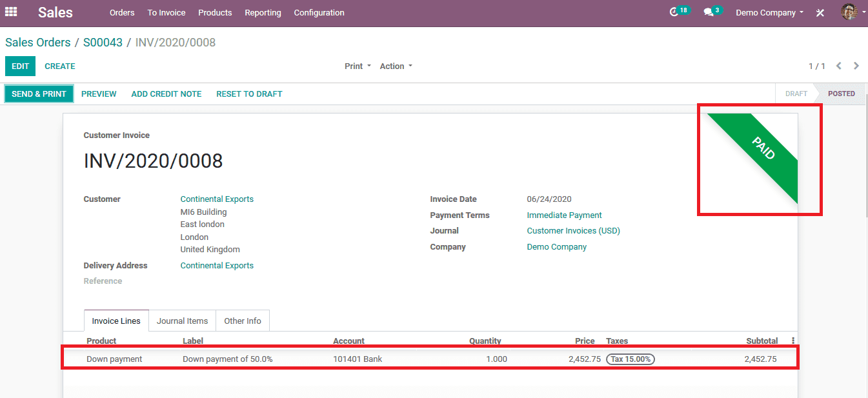Image resolution: width=868 pixels, height=398 pixels.
Task: Switch to the Other Info tab
Action: [x=243, y=321]
